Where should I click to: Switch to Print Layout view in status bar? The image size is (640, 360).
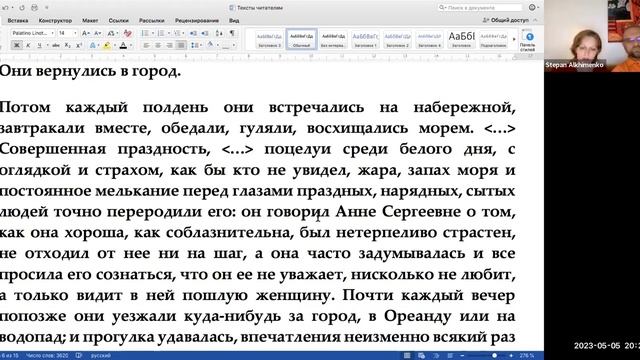(407, 356)
